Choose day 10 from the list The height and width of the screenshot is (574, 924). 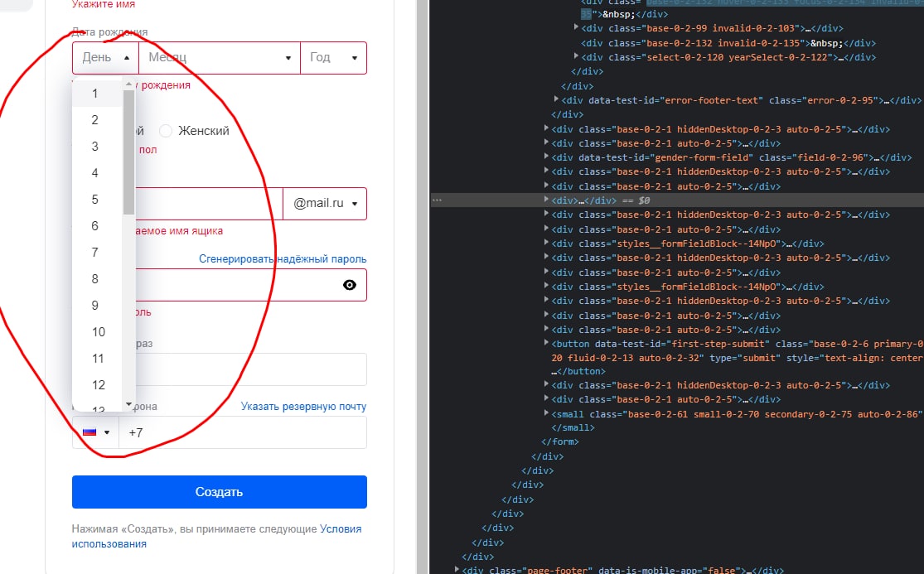point(98,332)
